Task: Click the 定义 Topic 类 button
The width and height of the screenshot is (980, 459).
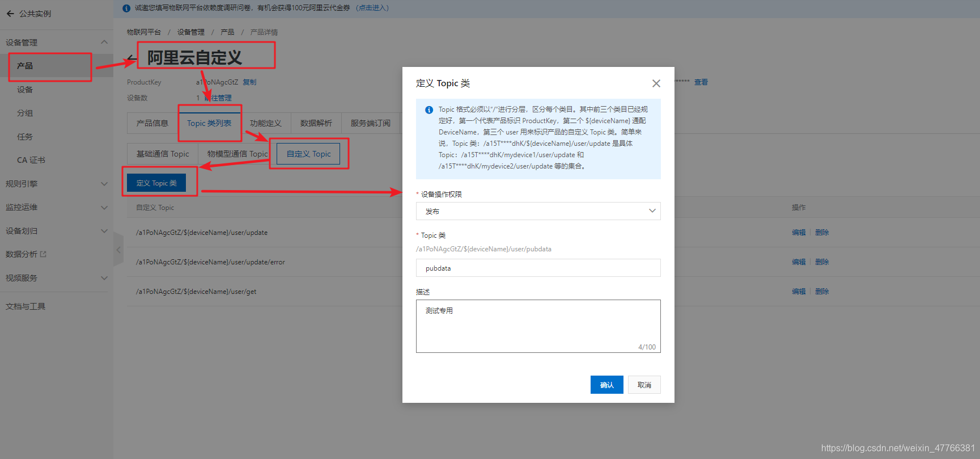Action: point(156,183)
